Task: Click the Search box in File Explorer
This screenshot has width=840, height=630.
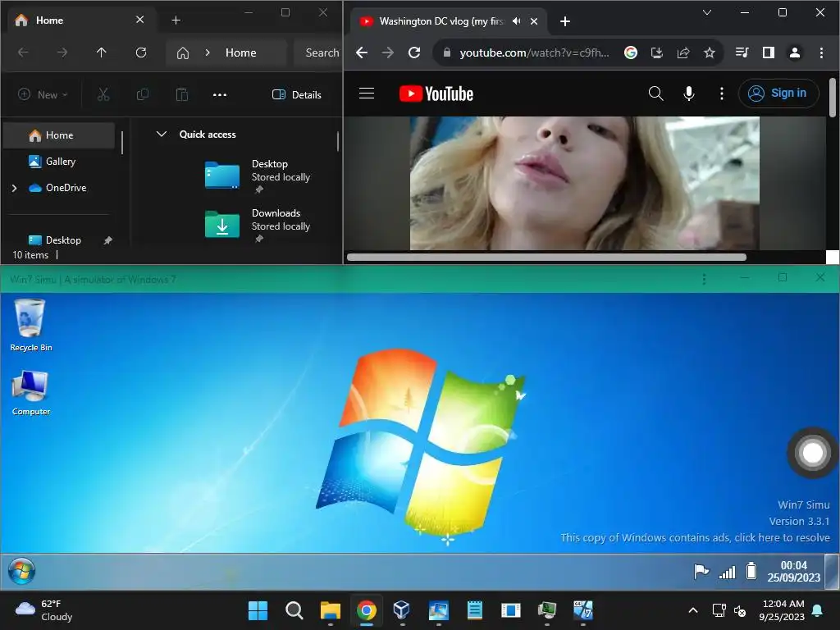Action: 318,52
